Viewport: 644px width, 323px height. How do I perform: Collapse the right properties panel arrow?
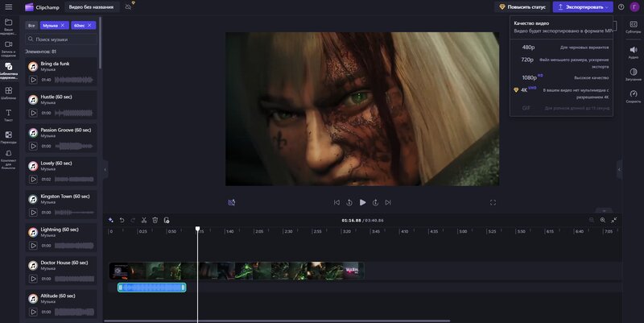pyautogui.click(x=619, y=169)
